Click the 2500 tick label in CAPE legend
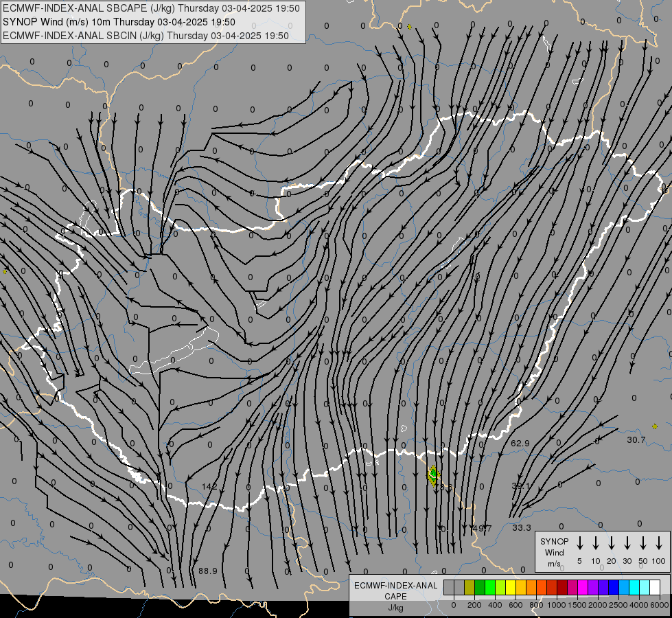The width and height of the screenshot is (672, 618). [x=618, y=605]
